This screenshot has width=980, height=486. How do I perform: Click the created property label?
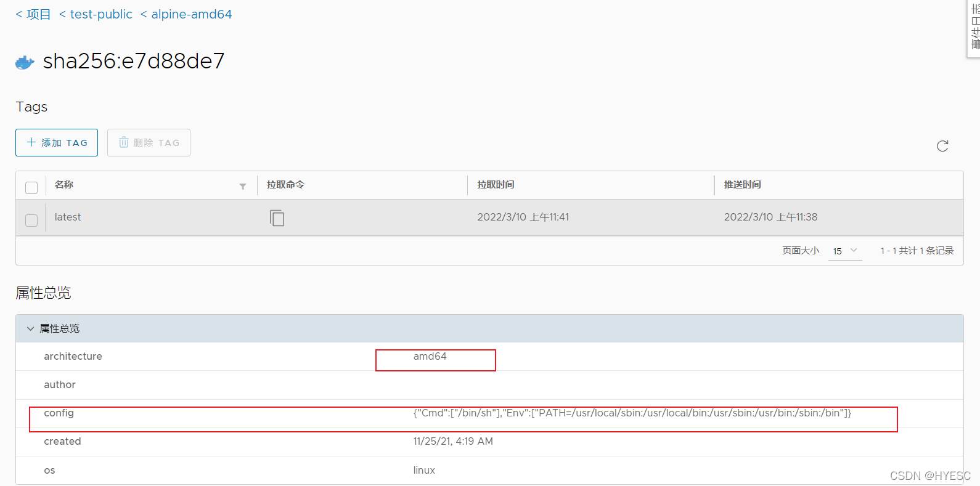(x=62, y=441)
